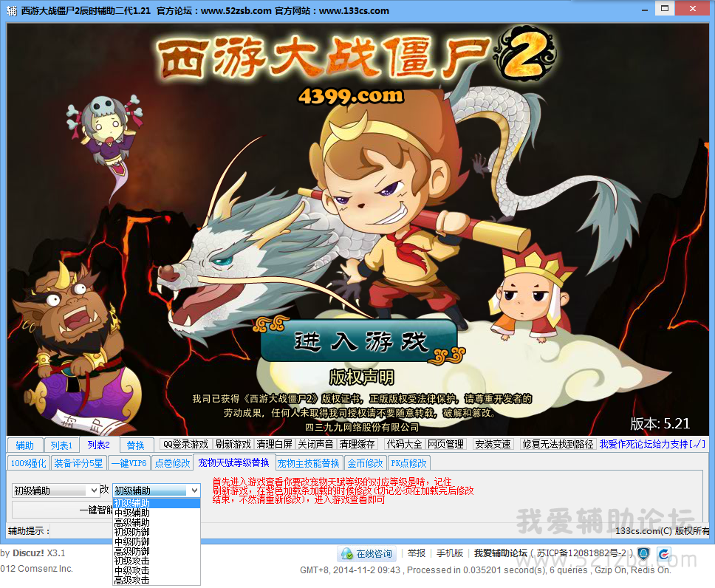715x588 pixels.
Task: Click the 安装变速 button
Action: (x=493, y=444)
